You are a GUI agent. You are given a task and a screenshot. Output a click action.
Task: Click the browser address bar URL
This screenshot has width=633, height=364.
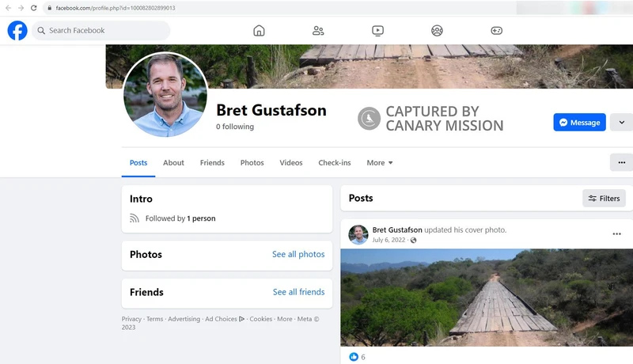[116, 8]
